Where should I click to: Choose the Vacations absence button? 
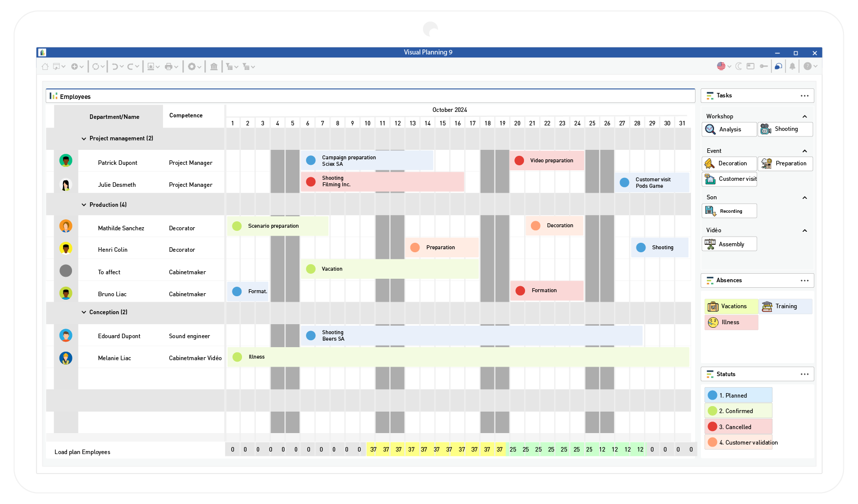731,306
